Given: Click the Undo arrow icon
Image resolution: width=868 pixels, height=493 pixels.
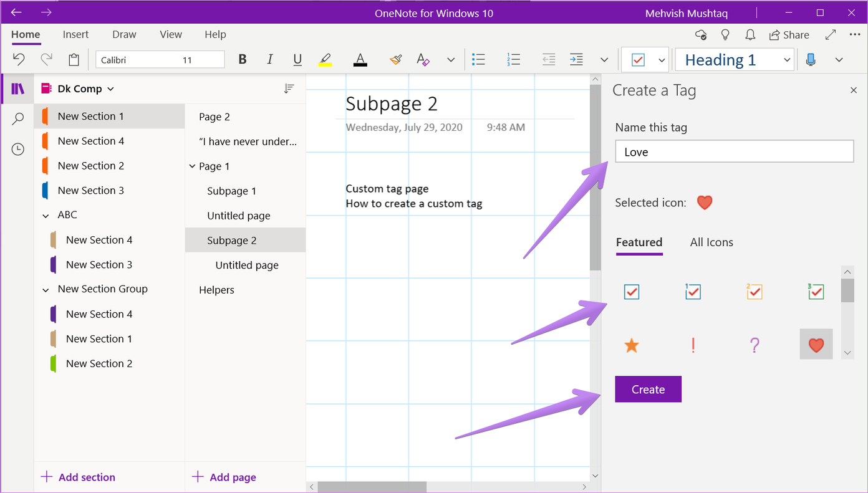Looking at the screenshot, I should click(x=18, y=59).
